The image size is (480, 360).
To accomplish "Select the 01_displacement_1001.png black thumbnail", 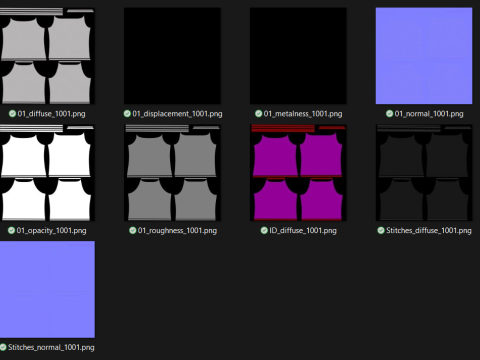I will [x=172, y=56].
